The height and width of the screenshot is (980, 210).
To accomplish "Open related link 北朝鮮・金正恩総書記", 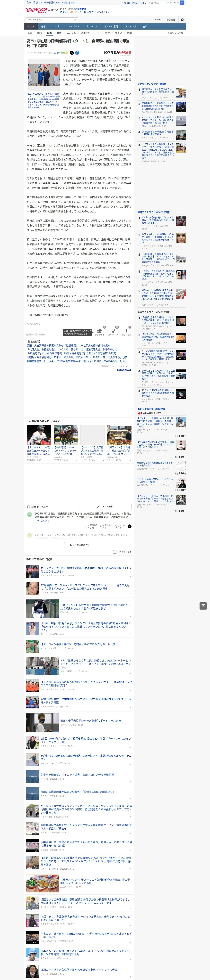I will (77, 357).
